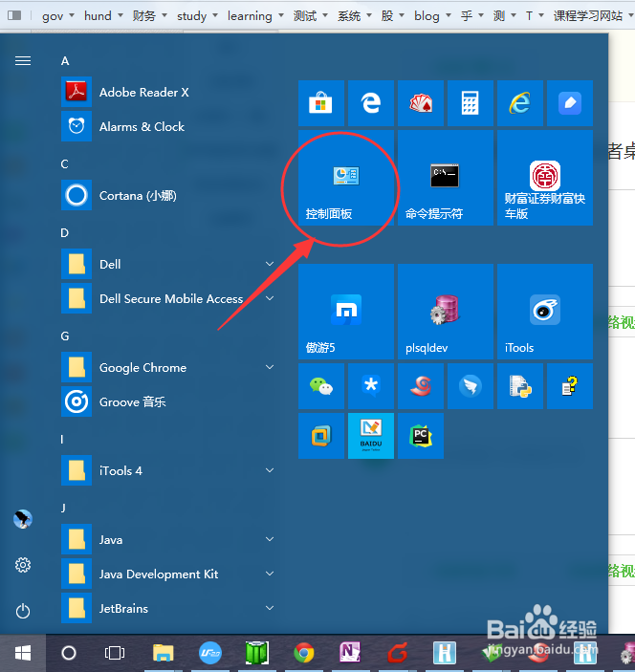635x672 pixels.
Task: Open the white asterisk tile
Action: 371,386
